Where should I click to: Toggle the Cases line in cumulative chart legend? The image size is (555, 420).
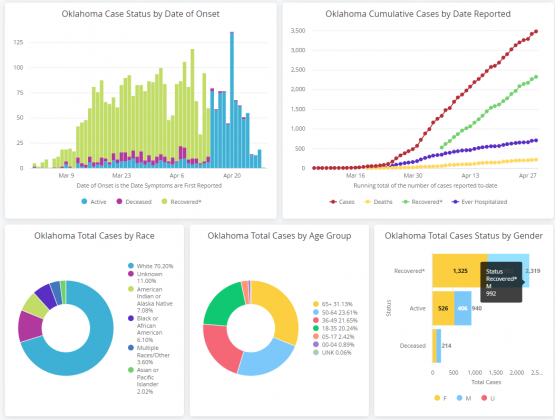click(x=342, y=202)
